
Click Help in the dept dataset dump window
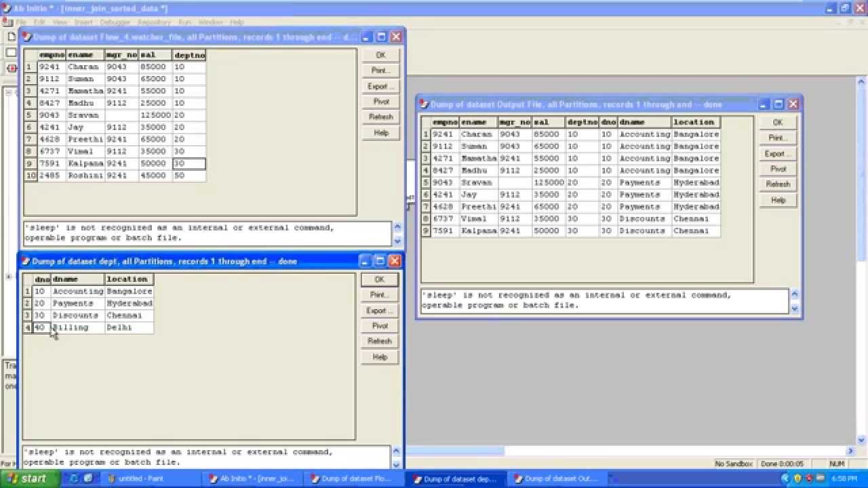tap(379, 357)
